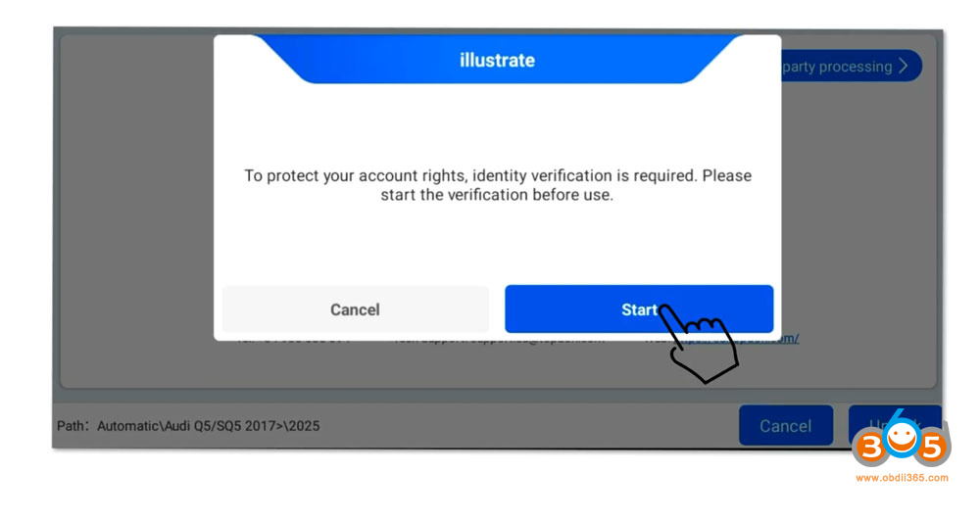Click the obdii365 smiley logo
Screen dimensions: 980x521
(900, 444)
